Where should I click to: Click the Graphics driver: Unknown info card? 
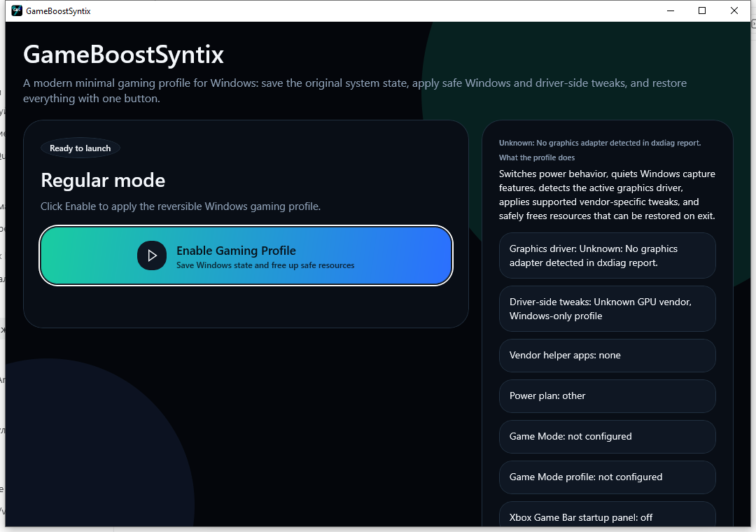coord(608,255)
